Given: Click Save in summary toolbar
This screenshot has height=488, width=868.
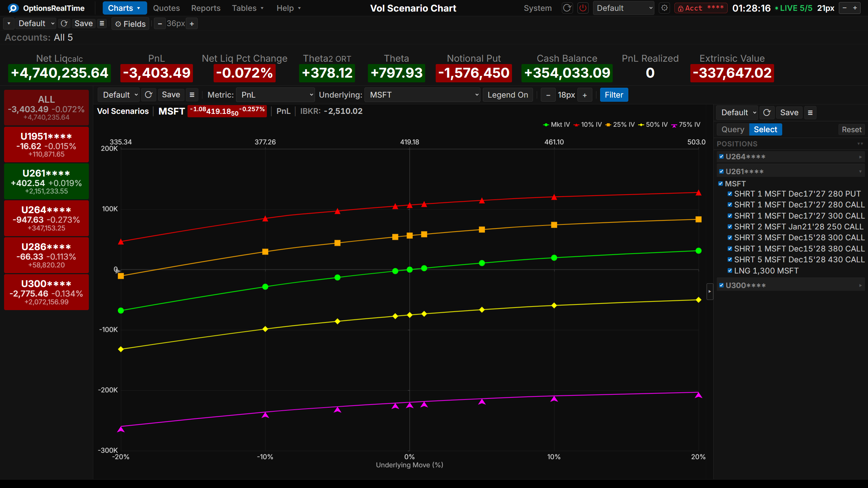Looking at the screenshot, I should click(84, 24).
